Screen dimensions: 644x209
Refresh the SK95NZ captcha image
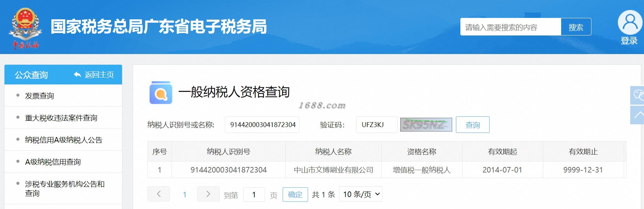coord(426,124)
